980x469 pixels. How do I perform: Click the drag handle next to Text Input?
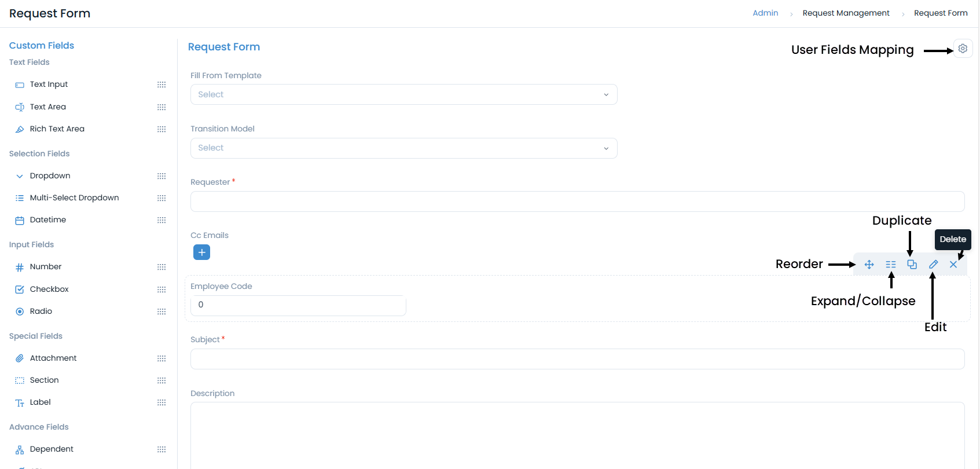point(162,85)
